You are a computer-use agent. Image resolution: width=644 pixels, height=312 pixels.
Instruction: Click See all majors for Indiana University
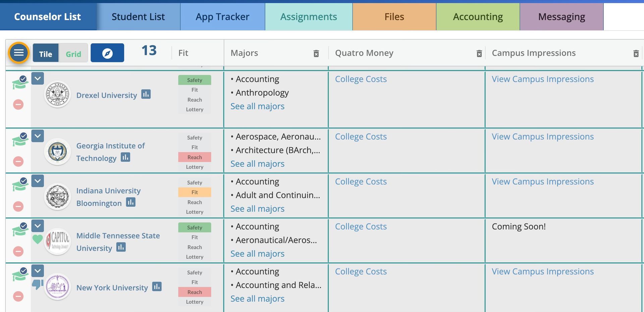pyautogui.click(x=258, y=209)
